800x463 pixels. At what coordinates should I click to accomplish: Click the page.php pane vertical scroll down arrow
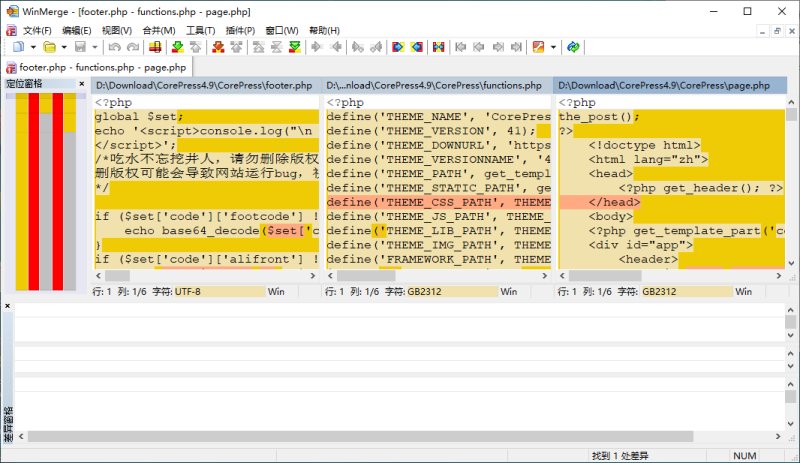click(x=791, y=263)
